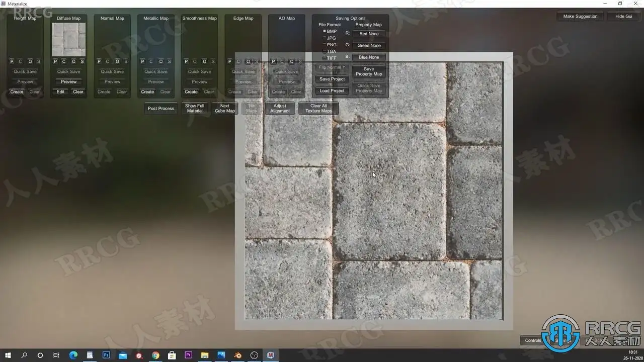
Task: Open Premiere Pro from taskbar
Action: tap(189, 355)
